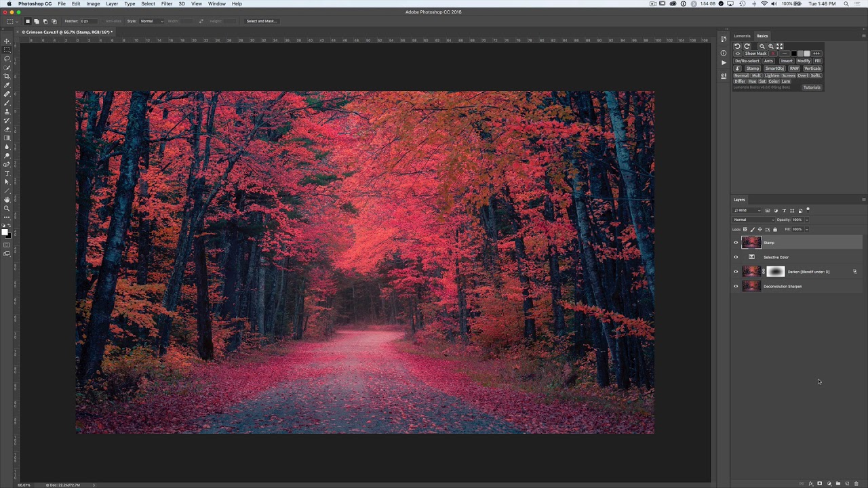Select the Crop tool

click(7, 76)
